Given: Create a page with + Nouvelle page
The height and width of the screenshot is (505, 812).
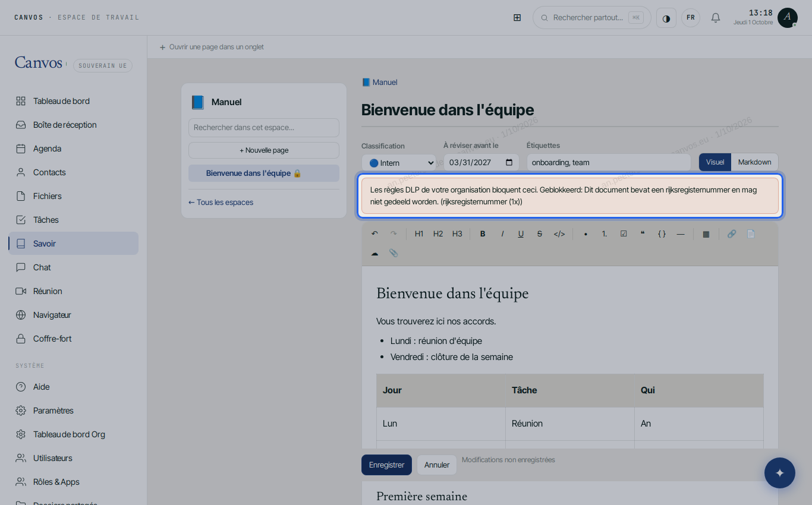Looking at the screenshot, I should coord(264,150).
